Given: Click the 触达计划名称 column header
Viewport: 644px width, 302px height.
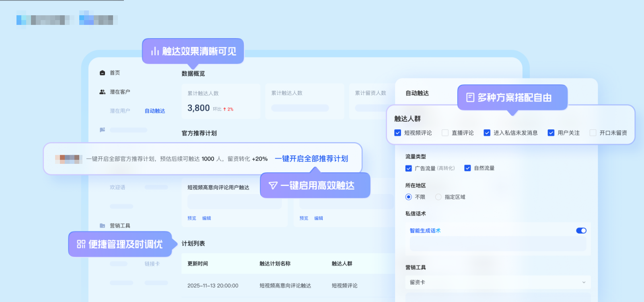Looking at the screenshot, I should [275, 264].
